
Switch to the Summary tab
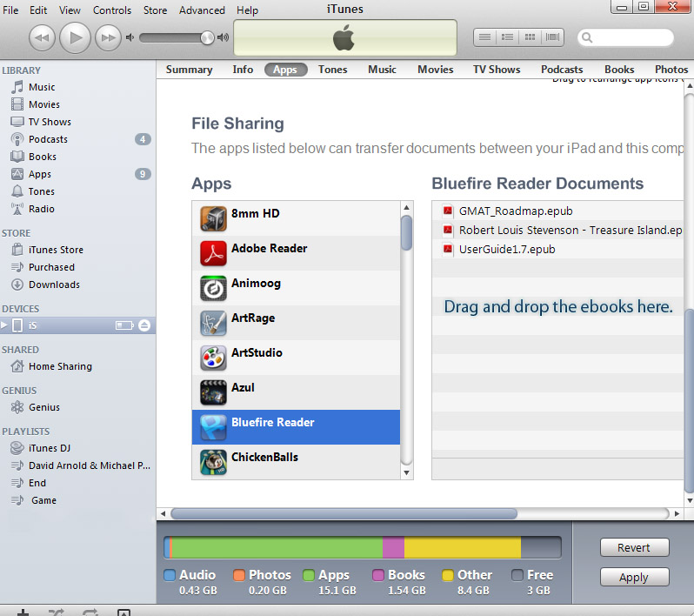coord(189,70)
